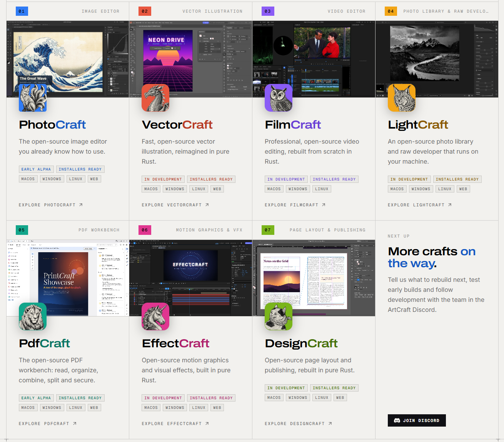Click the PhotoCraft heading
This screenshot has height=442, width=504.
pyautogui.click(x=52, y=125)
